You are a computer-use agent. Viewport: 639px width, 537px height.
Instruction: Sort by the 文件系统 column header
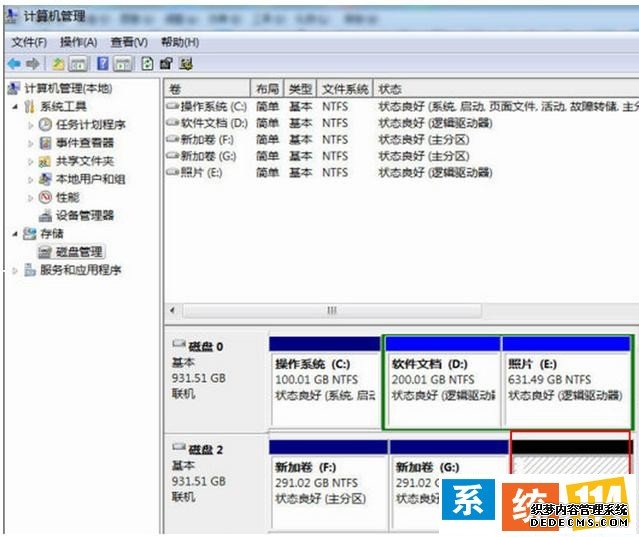pos(345,88)
